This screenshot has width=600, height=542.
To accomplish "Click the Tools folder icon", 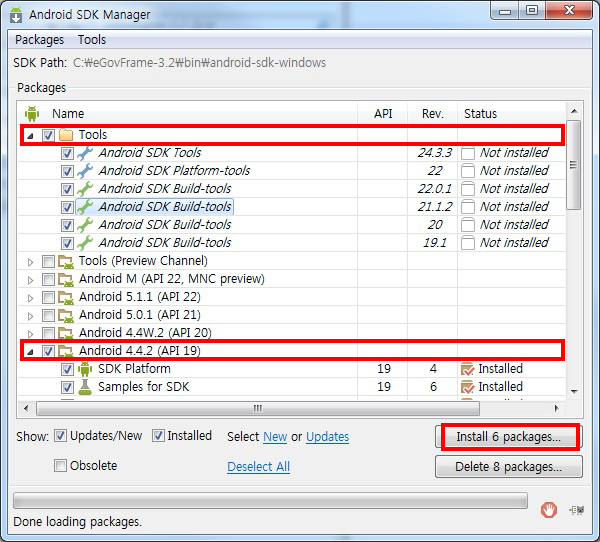I will coord(66,135).
